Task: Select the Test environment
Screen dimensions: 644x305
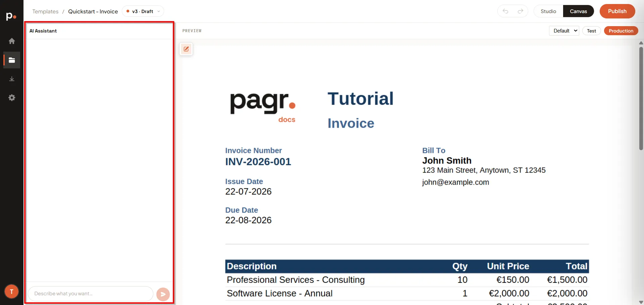Action: (x=591, y=31)
